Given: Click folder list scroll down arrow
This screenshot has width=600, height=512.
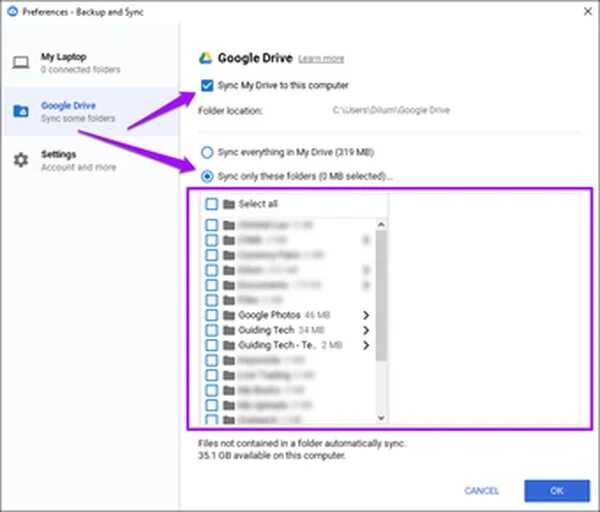Looking at the screenshot, I should (x=381, y=418).
